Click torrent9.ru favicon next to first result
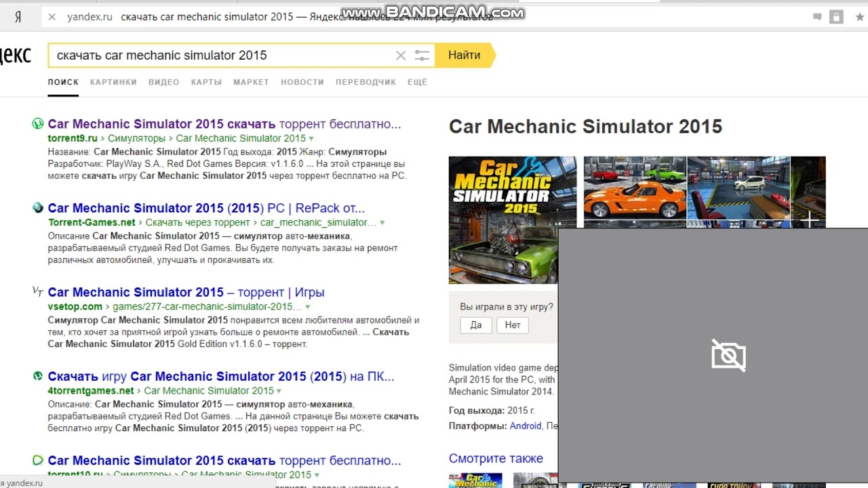Viewport: 868px width, 488px height. coord(38,124)
